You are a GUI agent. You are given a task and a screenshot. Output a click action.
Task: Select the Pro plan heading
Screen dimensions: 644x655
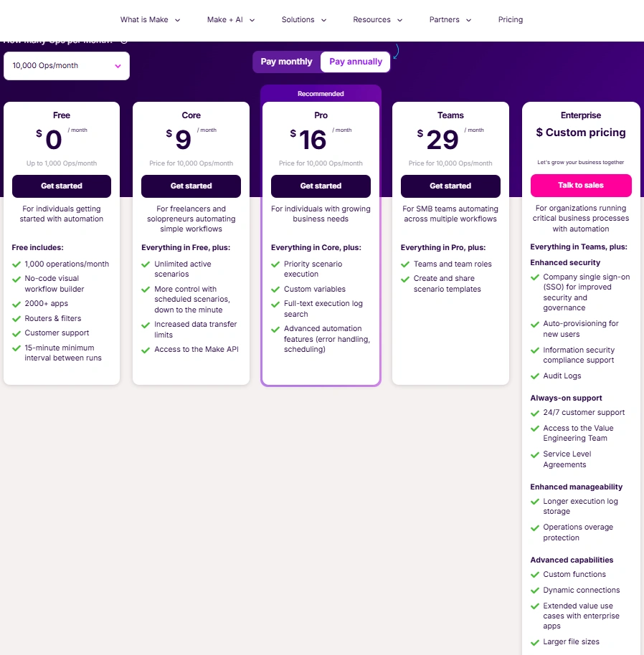(321, 115)
